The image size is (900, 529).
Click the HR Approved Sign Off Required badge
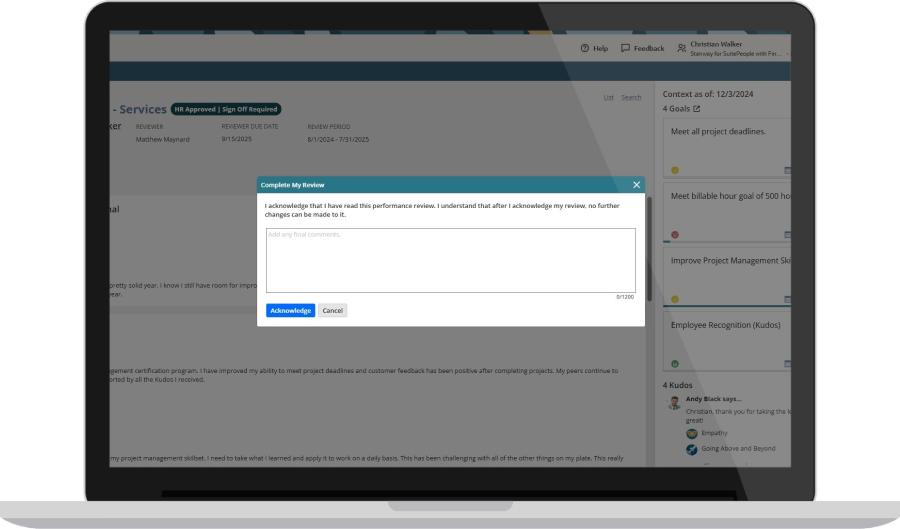click(x=226, y=109)
